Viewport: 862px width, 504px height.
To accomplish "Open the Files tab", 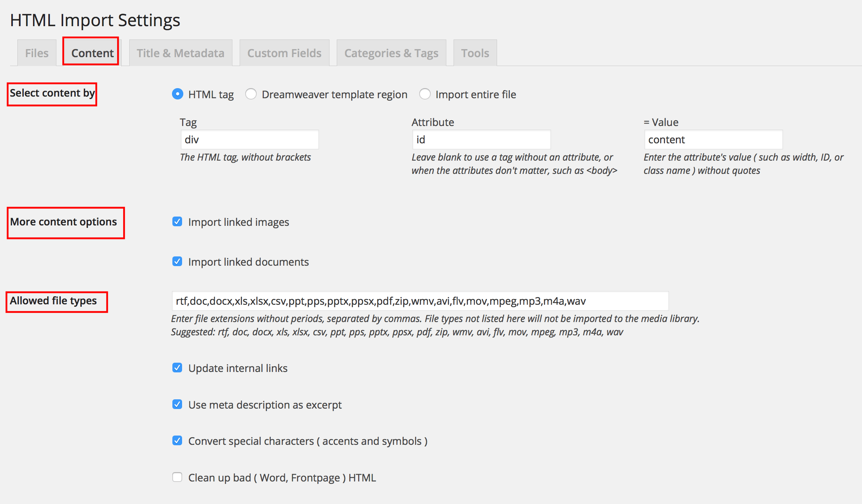I will click(37, 53).
